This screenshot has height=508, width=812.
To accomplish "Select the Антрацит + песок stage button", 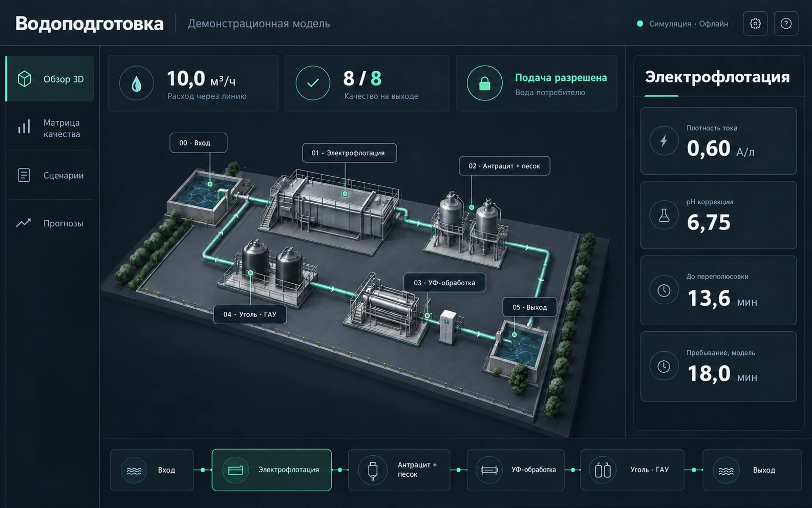I will 399,470.
